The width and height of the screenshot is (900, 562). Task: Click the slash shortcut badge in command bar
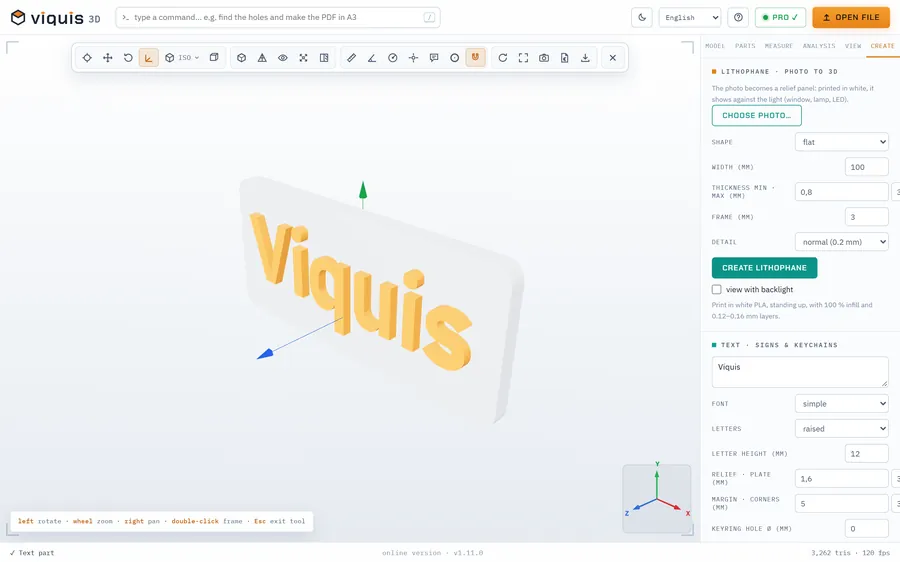429,17
